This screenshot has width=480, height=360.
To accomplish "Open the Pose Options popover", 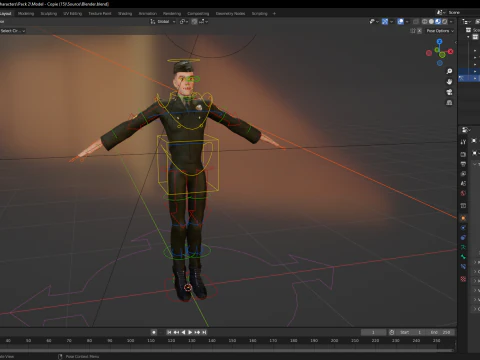I will click(440, 31).
